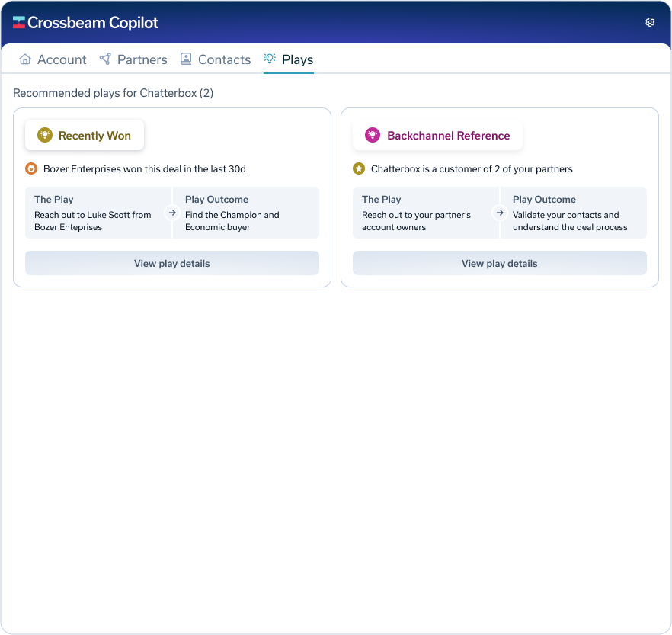
Task: Click the settings gear icon
Action: coord(650,22)
